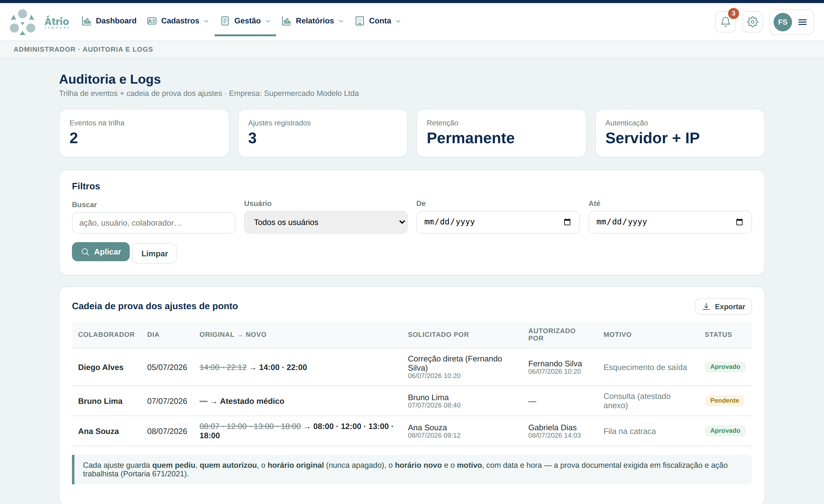The image size is (824, 504).
Task: Open settings gear icon
Action: coord(752,22)
